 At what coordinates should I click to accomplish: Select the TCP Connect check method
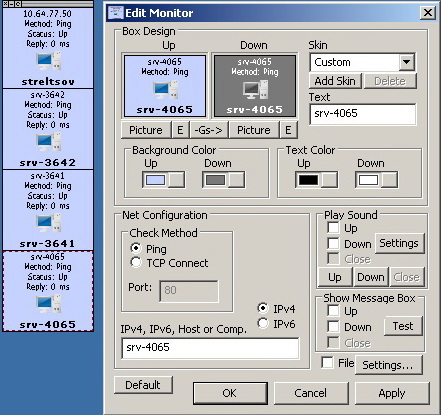(136, 263)
